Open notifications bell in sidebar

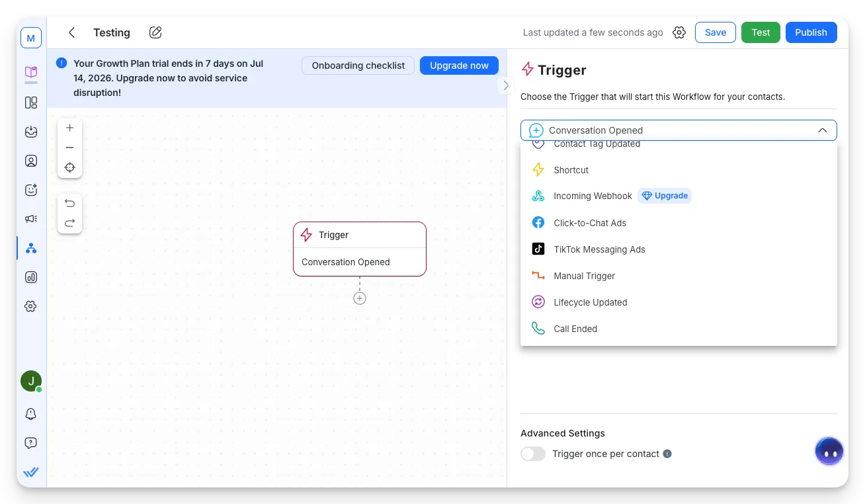tap(31, 414)
